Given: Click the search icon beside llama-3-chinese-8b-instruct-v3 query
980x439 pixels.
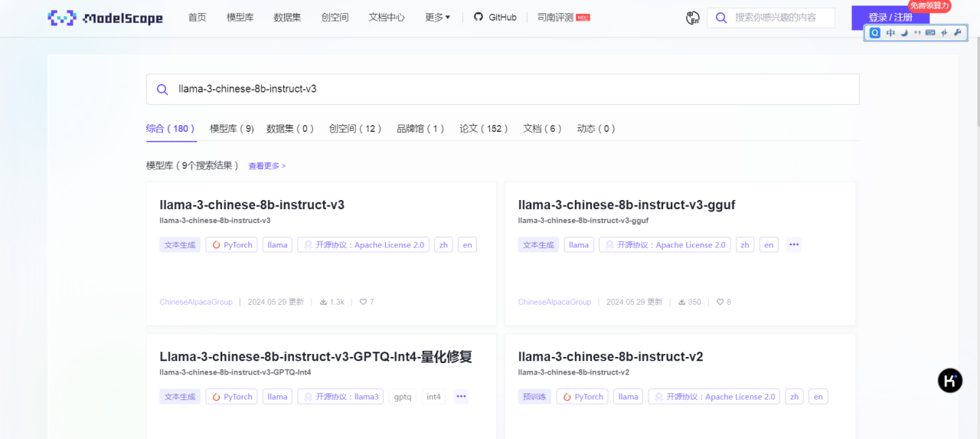Looking at the screenshot, I should point(162,89).
